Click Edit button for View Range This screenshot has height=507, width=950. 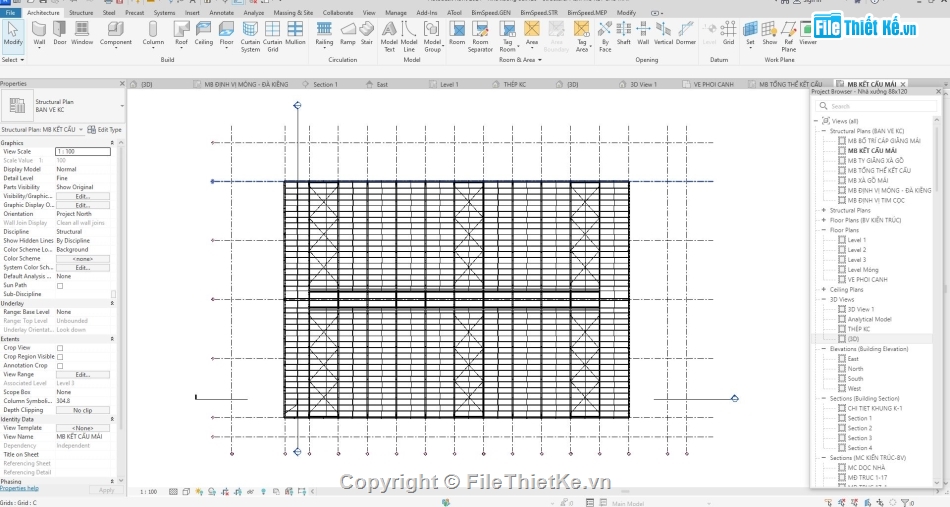(82, 375)
